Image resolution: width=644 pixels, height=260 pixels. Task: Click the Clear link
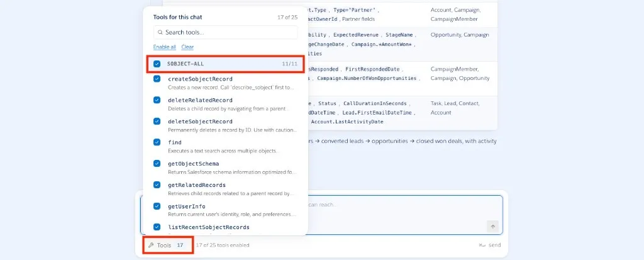tap(187, 47)
